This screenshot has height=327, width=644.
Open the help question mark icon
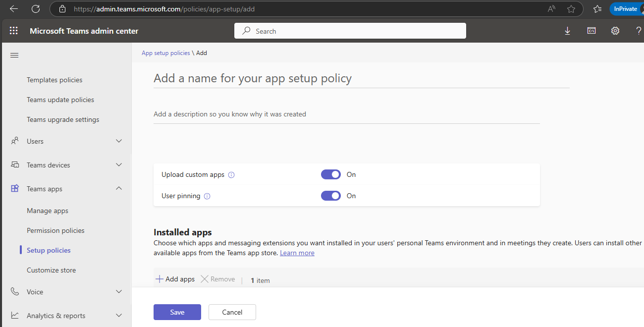pos(639,31)
